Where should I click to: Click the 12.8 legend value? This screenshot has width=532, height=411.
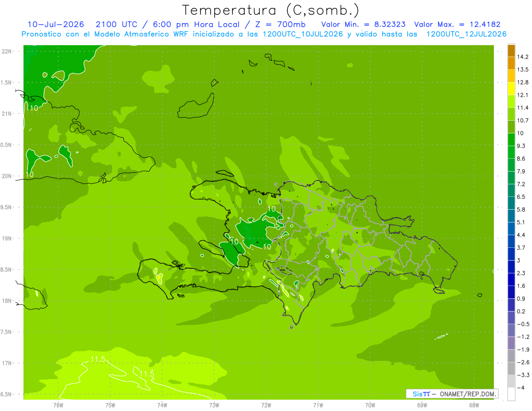[x=523, y=82]
